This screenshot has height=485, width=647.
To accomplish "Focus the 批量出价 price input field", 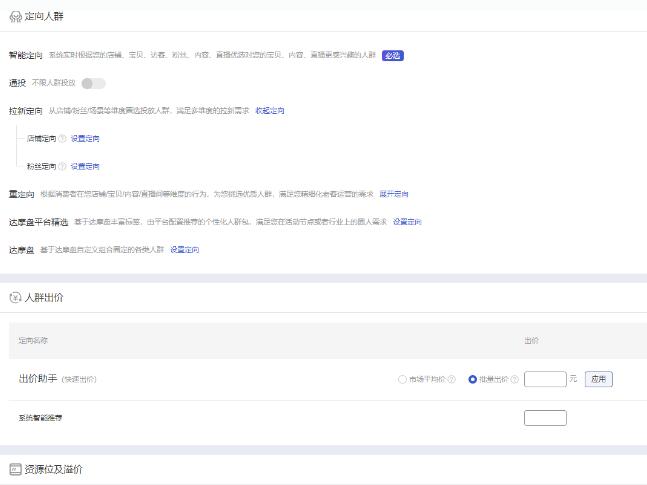I will click(x=545, y=379).
